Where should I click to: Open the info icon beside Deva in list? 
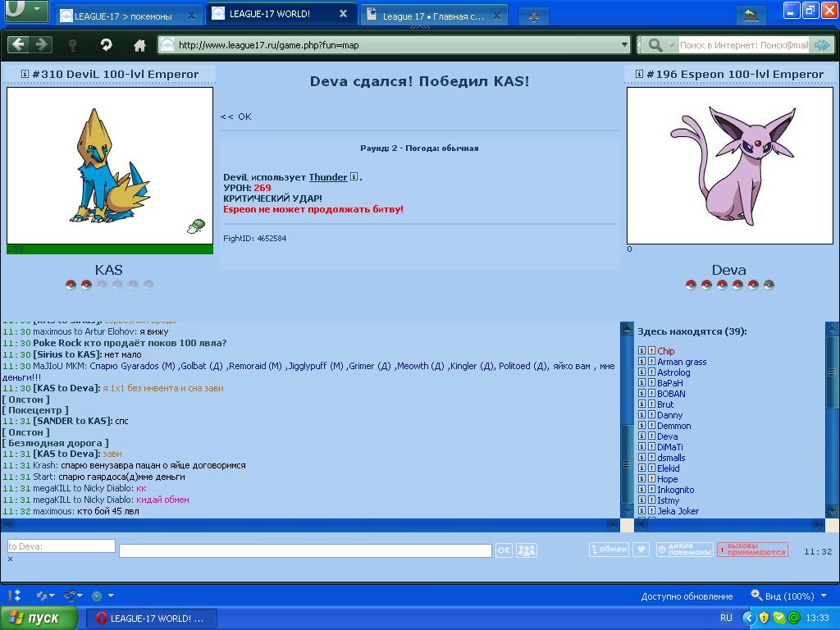pyautogui.click(x=641, y=436)
